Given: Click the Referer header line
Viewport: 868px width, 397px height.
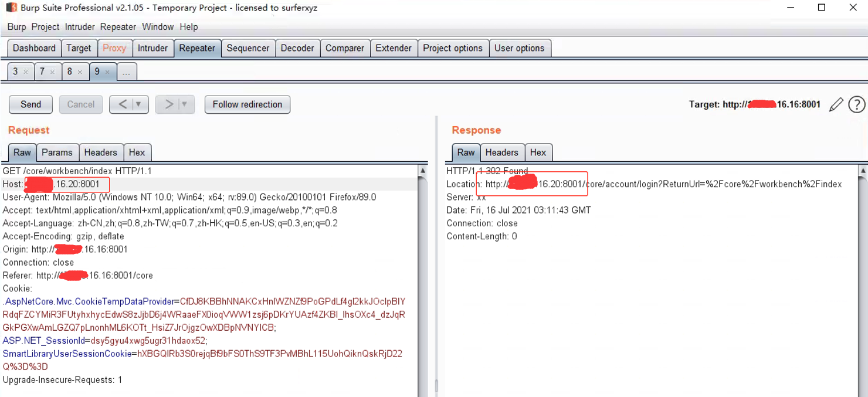Looking at the screenshot, I should coord(78,276).
